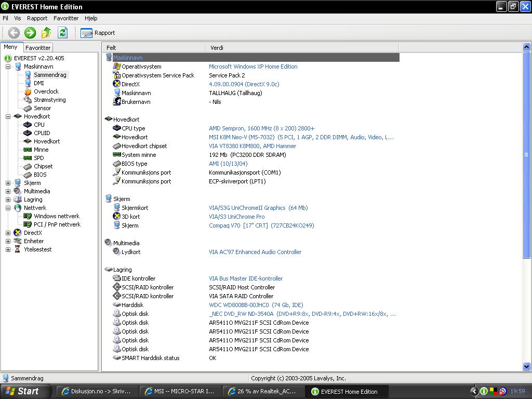Select Sammendrag in the tree
The image size is (532, 399).
pos(50,75)
